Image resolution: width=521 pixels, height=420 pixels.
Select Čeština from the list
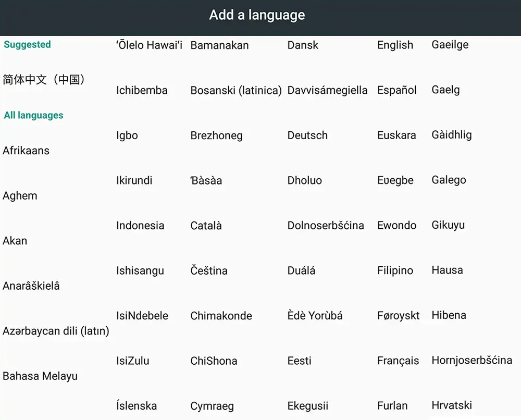209,270
